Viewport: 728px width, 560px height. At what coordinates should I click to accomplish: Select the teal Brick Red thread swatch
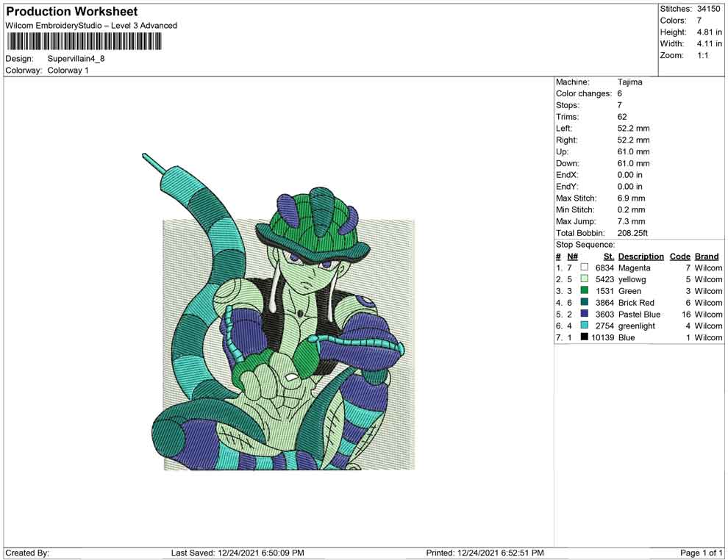[585, 302]
